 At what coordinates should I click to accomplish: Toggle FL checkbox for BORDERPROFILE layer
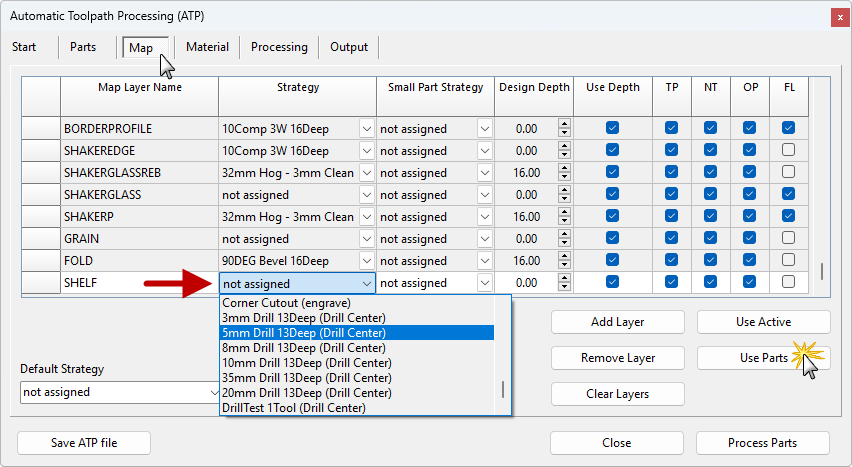point(788,128)
